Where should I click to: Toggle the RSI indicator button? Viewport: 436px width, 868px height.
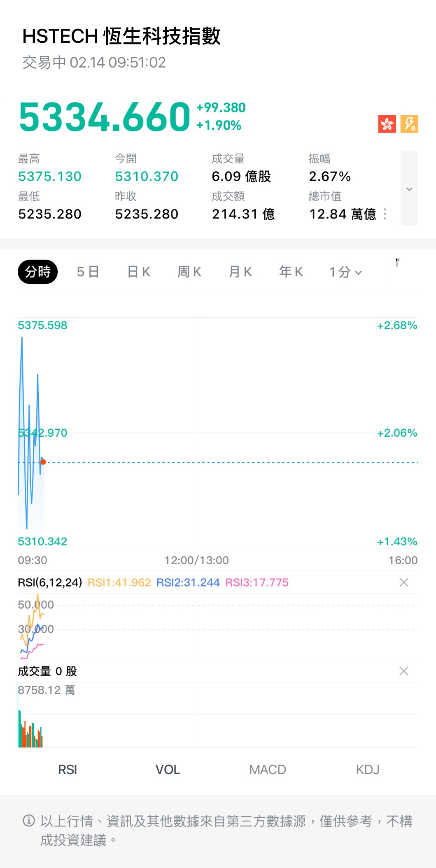tap(68, 770)
